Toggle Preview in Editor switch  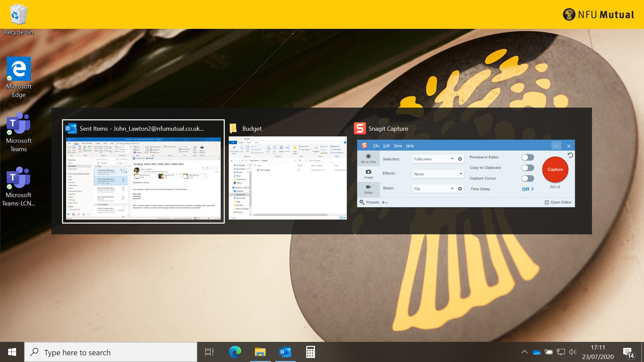(528, 157)
